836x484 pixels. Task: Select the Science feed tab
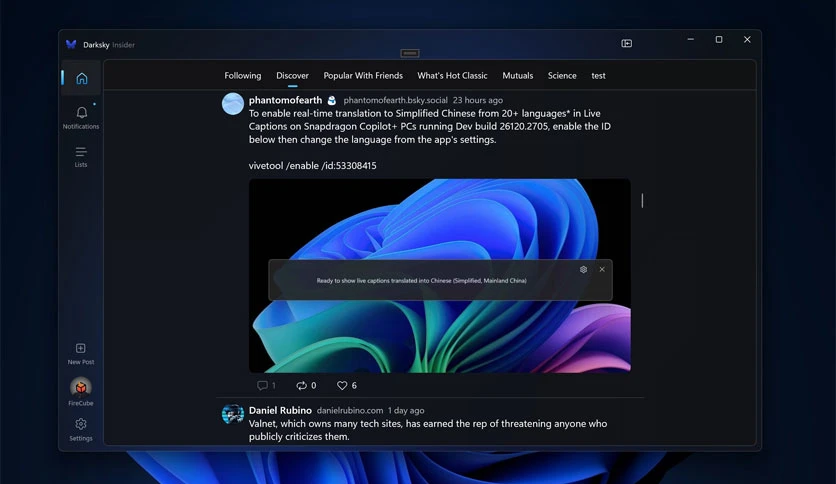(x=562, y=76)
